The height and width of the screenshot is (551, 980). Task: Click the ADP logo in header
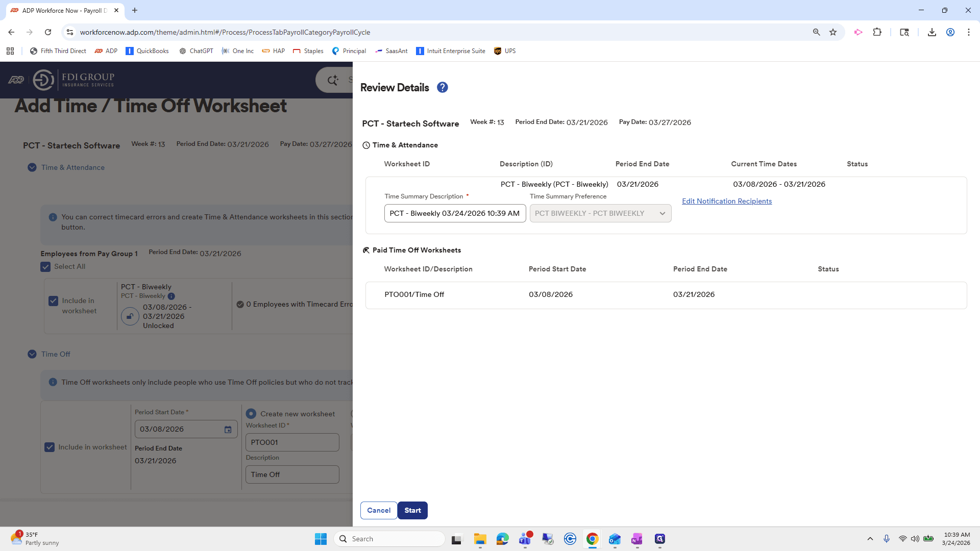[16, 80]
